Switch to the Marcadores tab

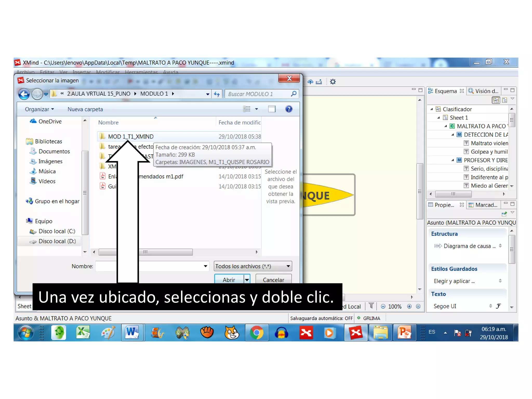point(483,205)
